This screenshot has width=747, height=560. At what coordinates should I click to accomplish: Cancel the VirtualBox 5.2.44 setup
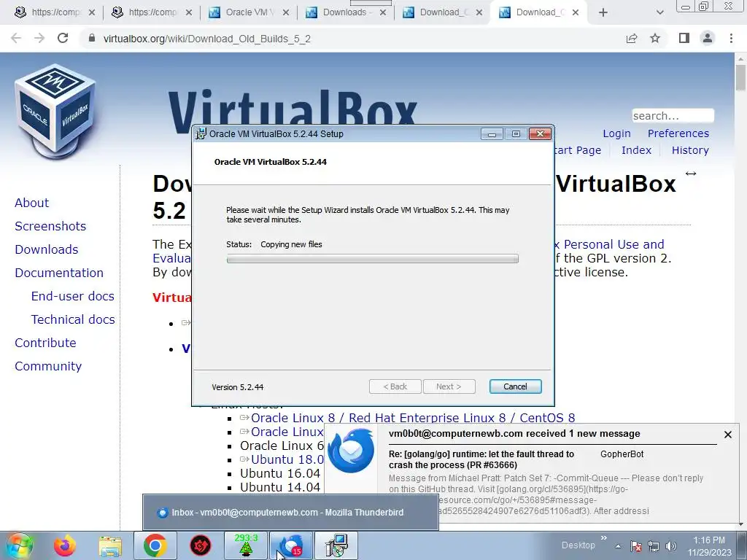(x=516, y=386)
